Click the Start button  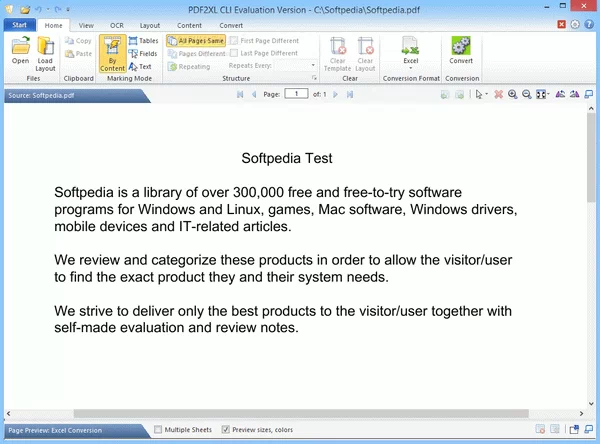[20, 23]
